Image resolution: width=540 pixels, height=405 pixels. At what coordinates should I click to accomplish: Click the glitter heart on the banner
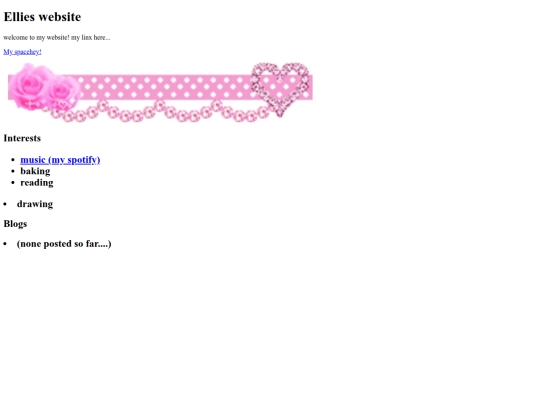coord(280,90)
